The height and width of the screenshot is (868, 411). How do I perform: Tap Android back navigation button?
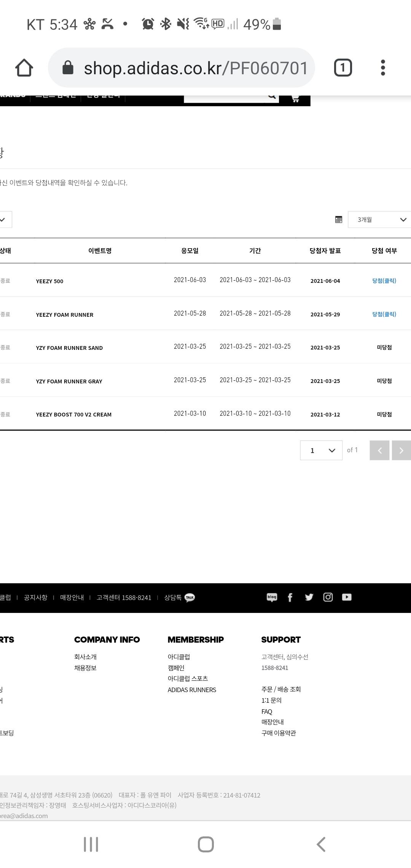click(x=321, y=844)
